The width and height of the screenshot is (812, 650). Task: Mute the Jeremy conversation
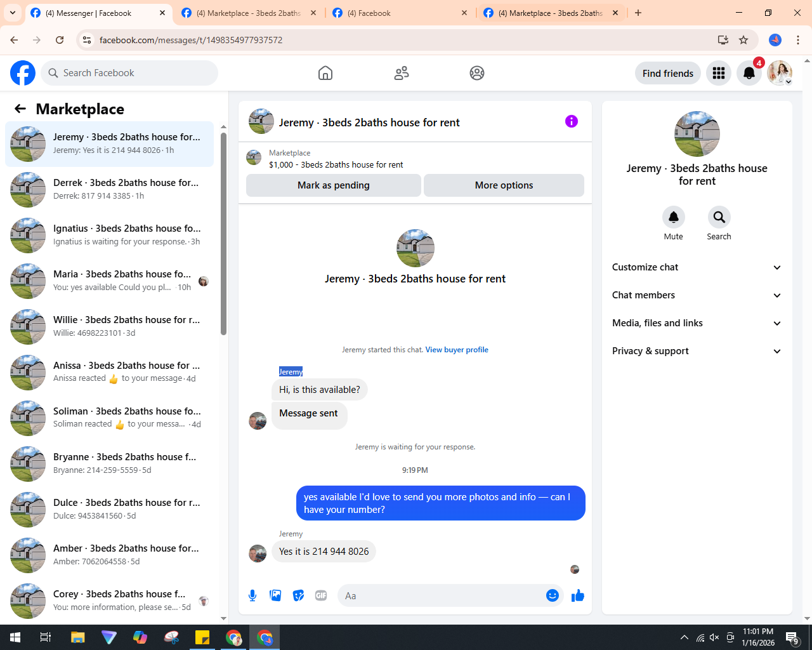[x=674, y=217]
